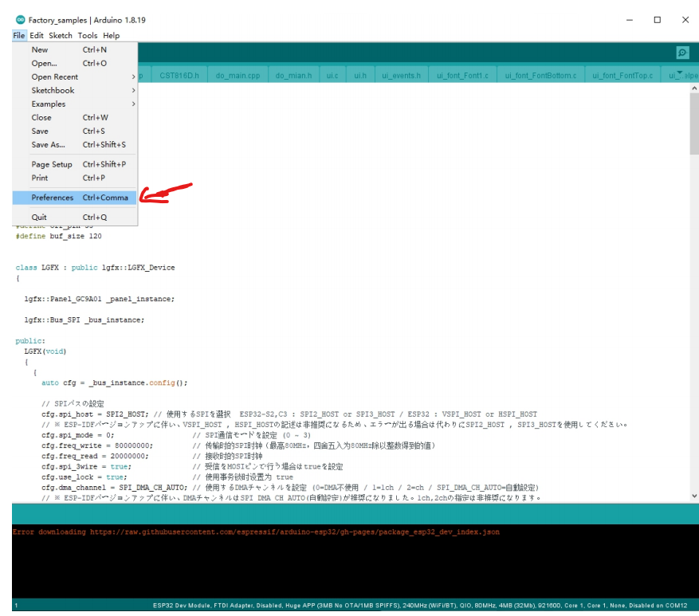
Task: Switch to the ui_events.h tab
Action: pyautogui.click(x=401, y=76)
